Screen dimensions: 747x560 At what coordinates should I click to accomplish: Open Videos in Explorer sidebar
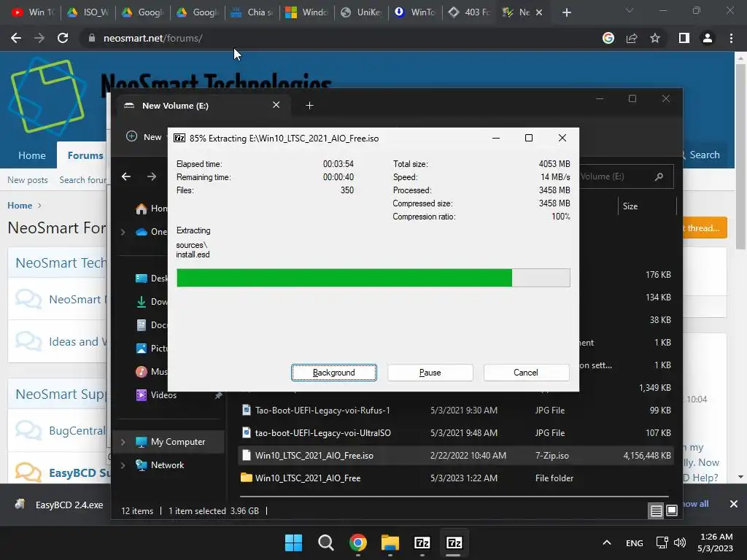[163, 395]
